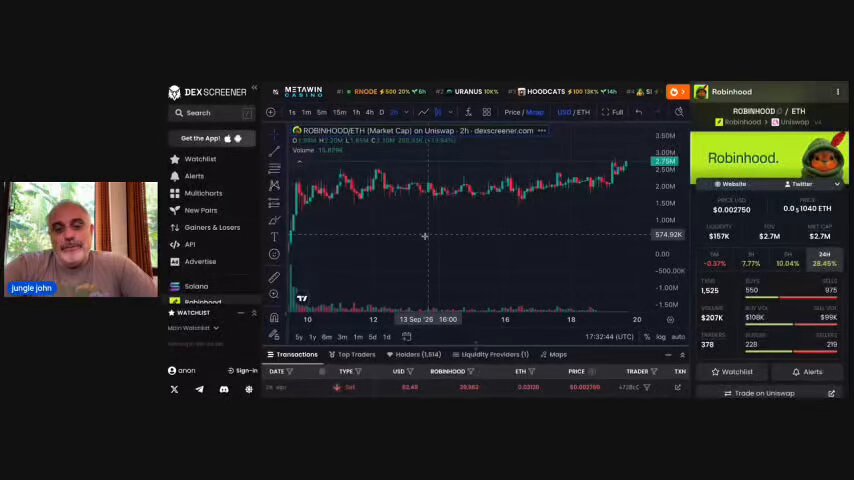Toggle auto scale on chart
The height and width of the screenshot is (480, 854).
point(678,337)
